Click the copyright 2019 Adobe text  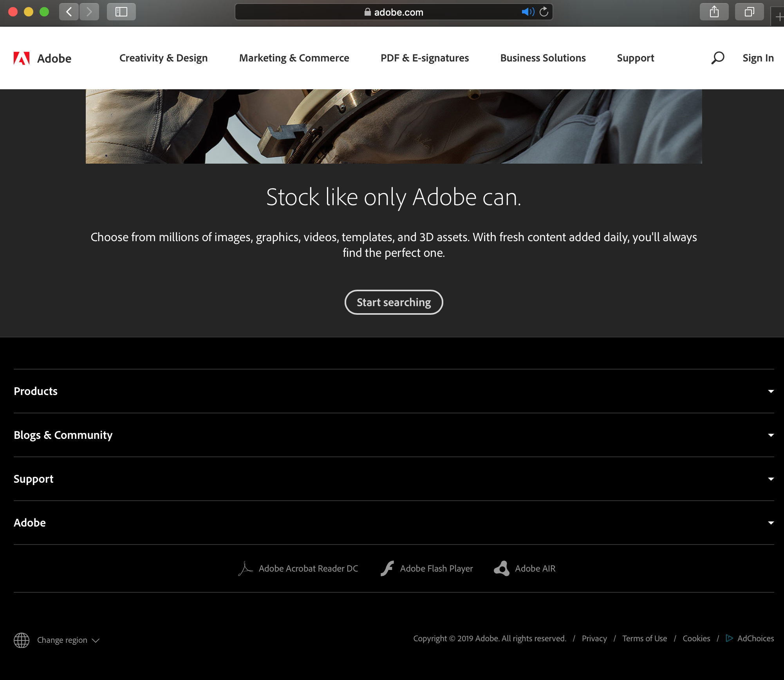pyautogui.click(x=490, y=639)
